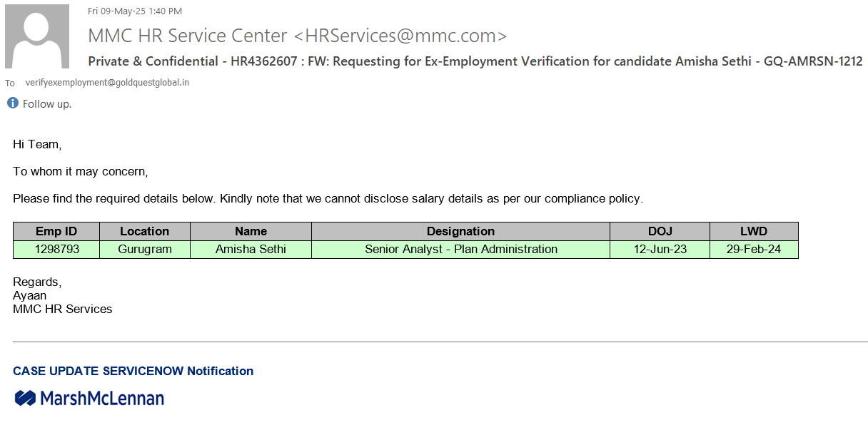Select the 12-Jun-23 joining date cell
The width and height of the screenshot is (868, 435).
[660, 250]
